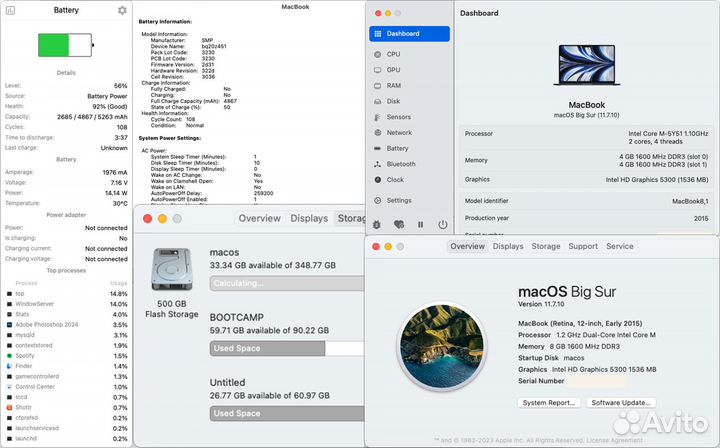This screenshot has height=448, width=720.
Task: Select Service tab in About This Mac
Action: 619,246
